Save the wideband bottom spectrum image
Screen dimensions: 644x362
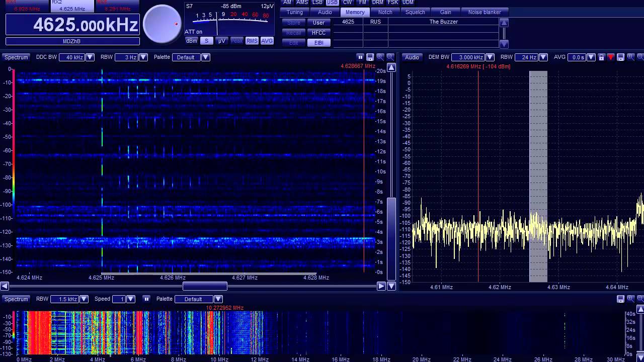[621, 299]
